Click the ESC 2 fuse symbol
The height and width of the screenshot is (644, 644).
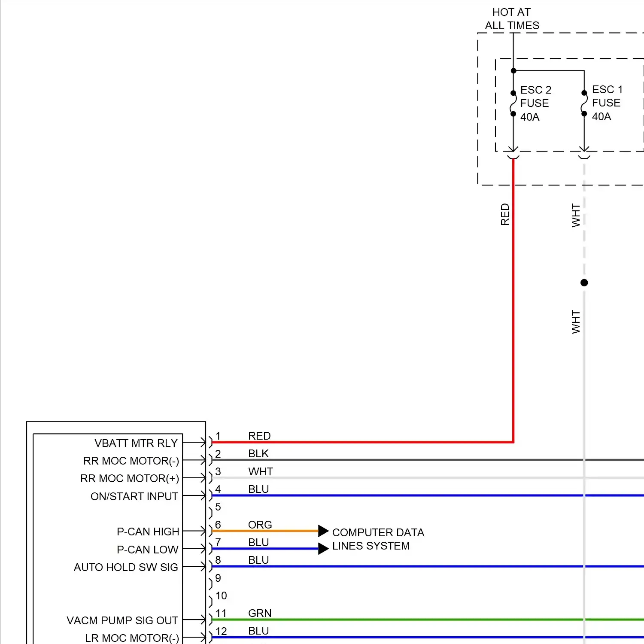pos(513,103)
